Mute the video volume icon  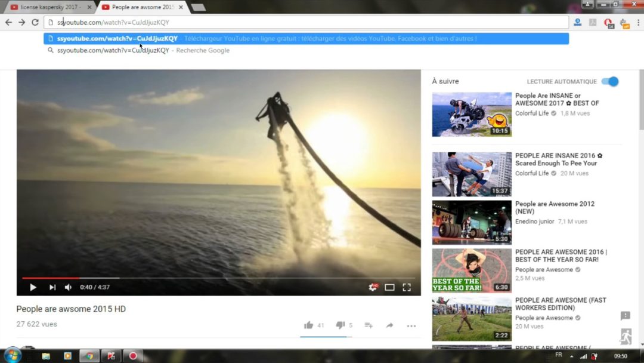pyautogui.click(x=67, y=287)
